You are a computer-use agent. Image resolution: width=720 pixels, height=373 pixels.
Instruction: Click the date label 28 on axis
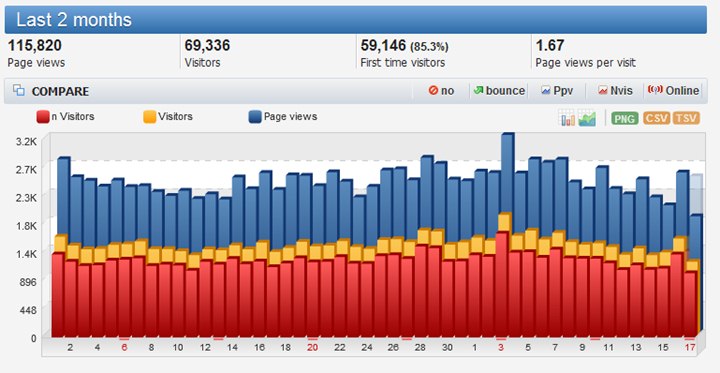[x=420, y=348]
